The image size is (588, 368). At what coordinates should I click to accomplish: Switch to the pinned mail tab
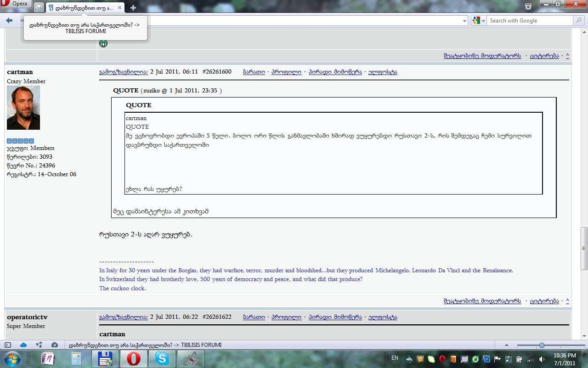39,8
